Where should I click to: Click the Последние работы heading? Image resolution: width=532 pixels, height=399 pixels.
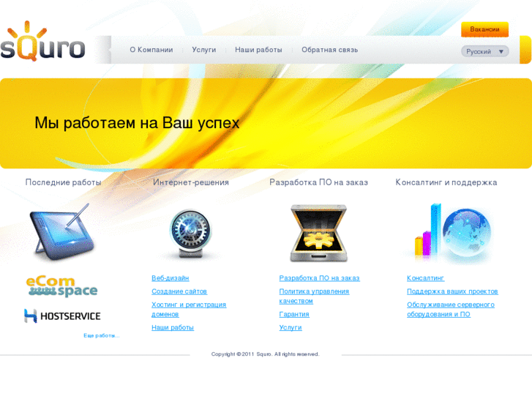[x=64, y=182]
